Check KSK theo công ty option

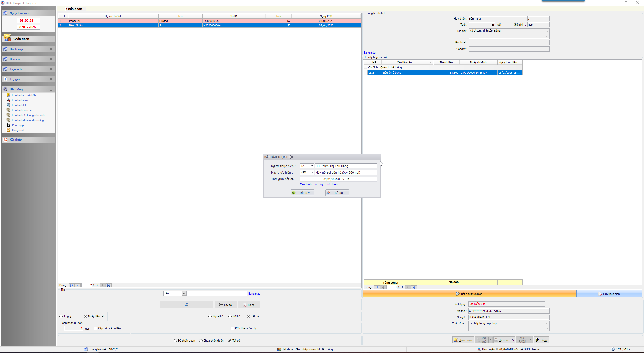232,328
